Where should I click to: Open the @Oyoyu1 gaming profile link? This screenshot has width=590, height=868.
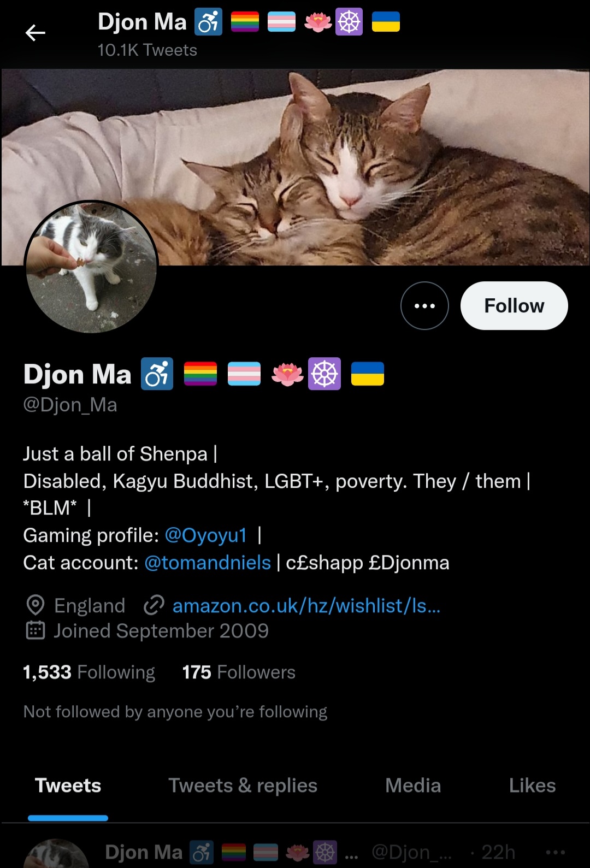pos(206,535)
